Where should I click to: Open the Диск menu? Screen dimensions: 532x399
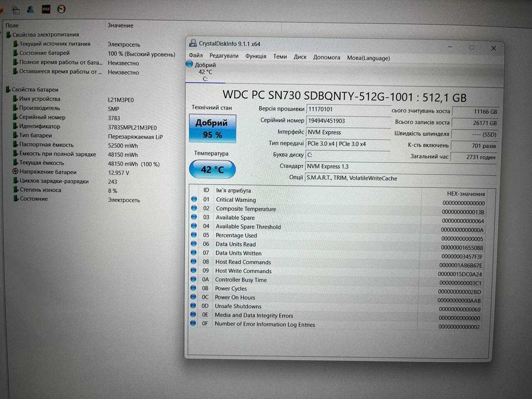pyautogui.click(x=299, y=56)
